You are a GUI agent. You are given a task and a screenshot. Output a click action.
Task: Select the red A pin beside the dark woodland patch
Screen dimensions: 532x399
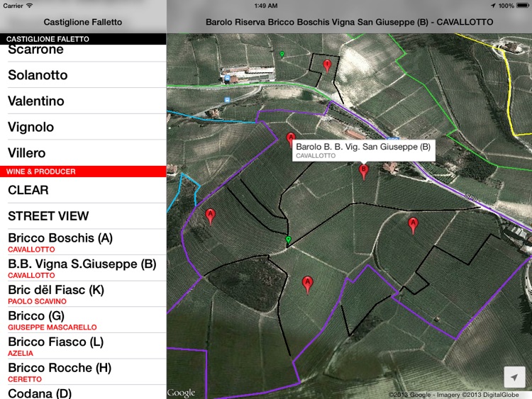(307, 284)
